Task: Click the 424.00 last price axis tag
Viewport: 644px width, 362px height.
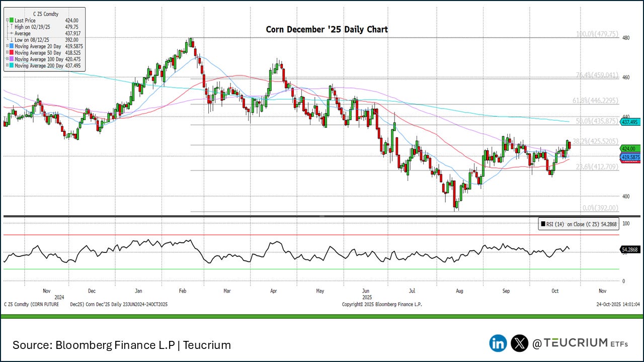Action: [629, 149]
